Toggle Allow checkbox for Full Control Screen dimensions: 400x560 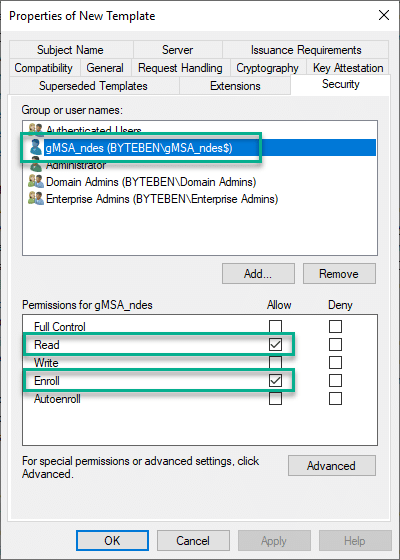click(275, 326)
